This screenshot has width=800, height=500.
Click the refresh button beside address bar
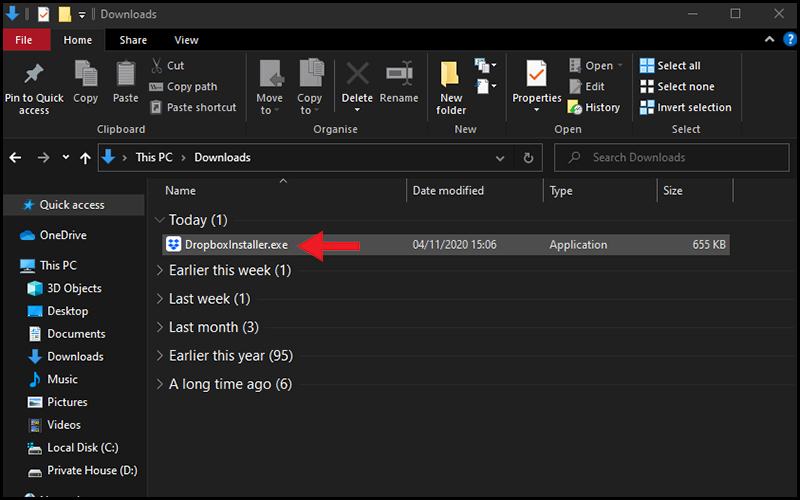coord(528,158)
